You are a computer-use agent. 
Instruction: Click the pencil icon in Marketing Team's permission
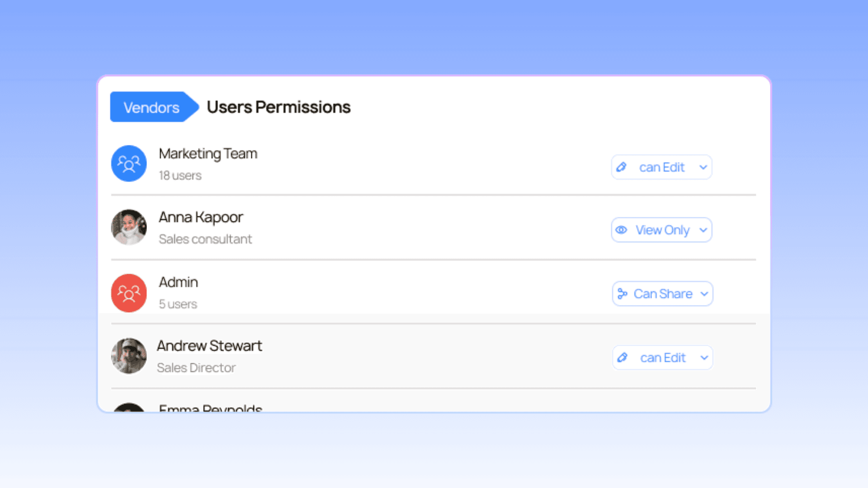(x=622, y=167)
